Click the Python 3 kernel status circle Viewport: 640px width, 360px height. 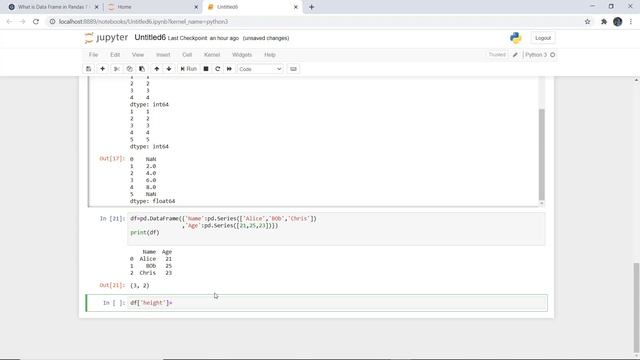coord(553,55)
